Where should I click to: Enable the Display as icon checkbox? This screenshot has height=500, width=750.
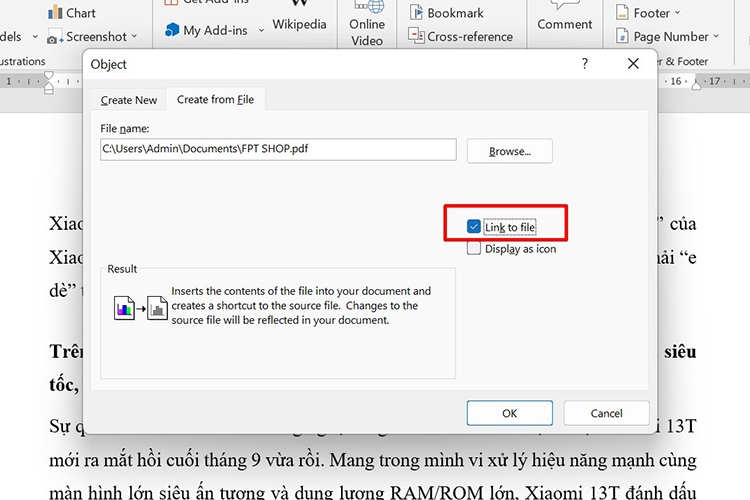tap(474, 248)
